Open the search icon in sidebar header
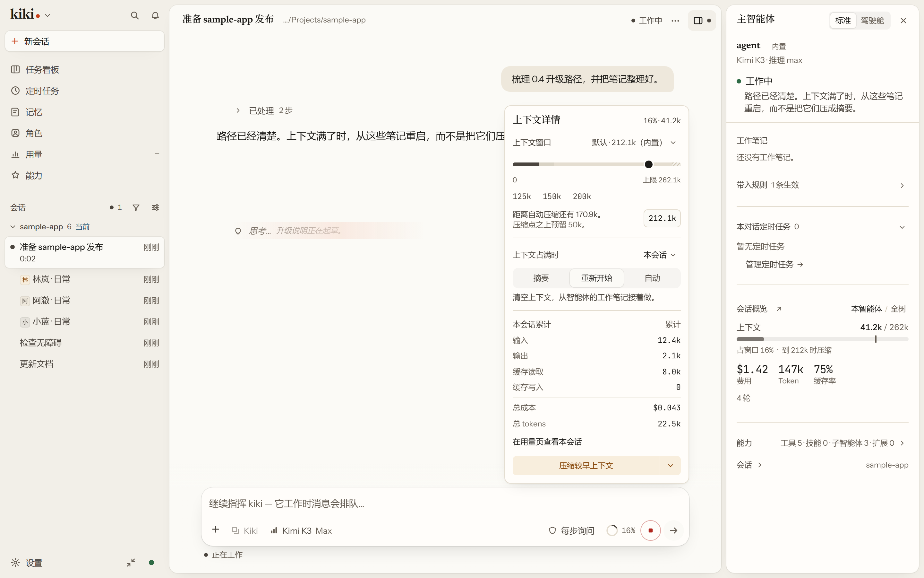The image size is (924, 578). [x=134, y=16]
